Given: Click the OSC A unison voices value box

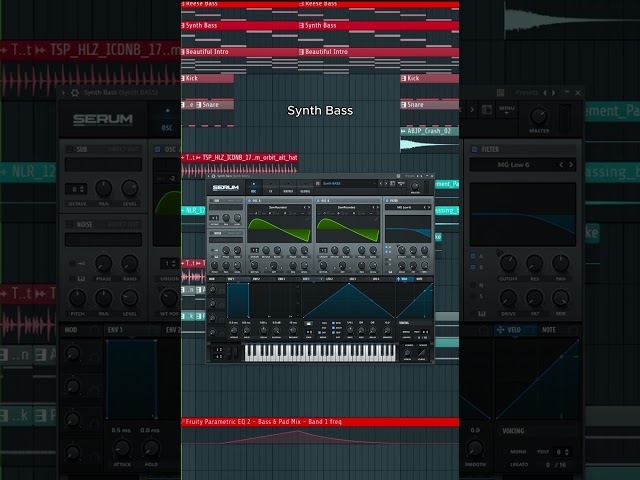Looking at the screenshot, I should (x=255, y=250).
